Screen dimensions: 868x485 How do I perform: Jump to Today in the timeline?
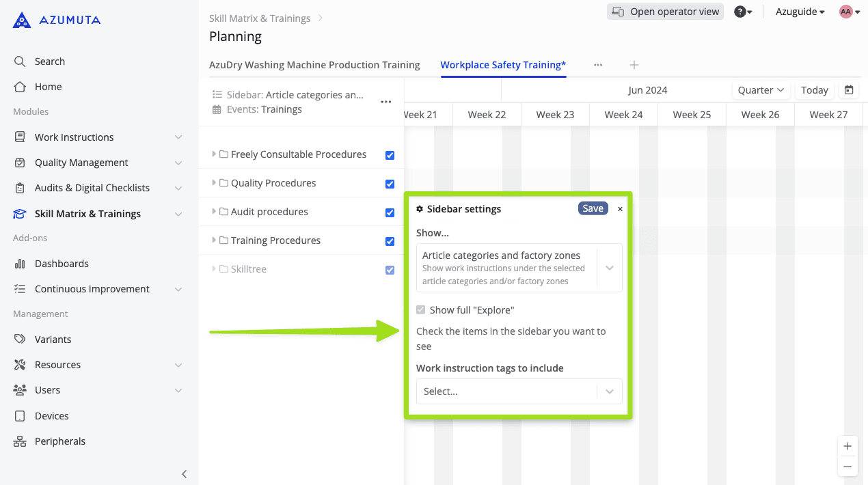pos(814,90)
